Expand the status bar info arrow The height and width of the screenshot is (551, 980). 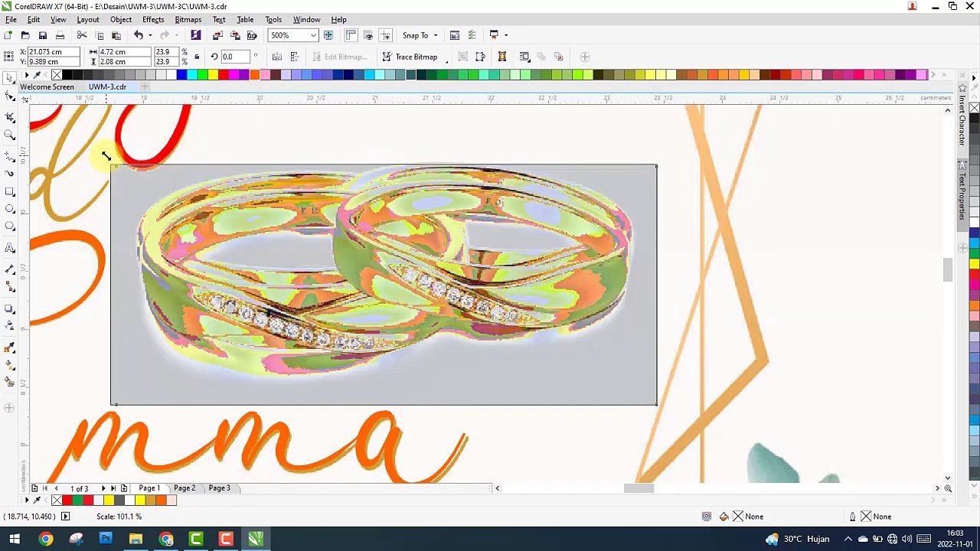66,517
